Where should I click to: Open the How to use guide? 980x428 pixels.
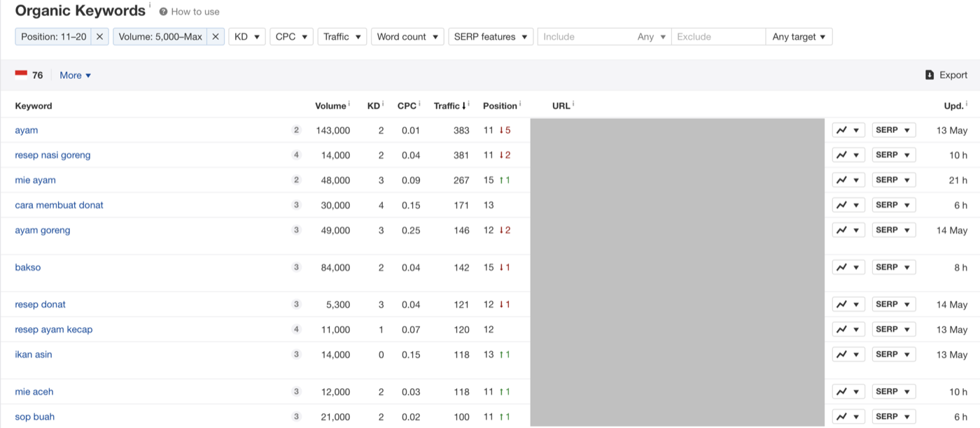195,12
